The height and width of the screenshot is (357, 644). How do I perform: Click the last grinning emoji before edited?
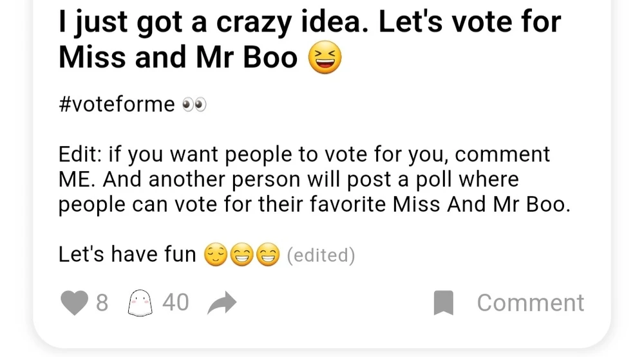click(268, 255)
